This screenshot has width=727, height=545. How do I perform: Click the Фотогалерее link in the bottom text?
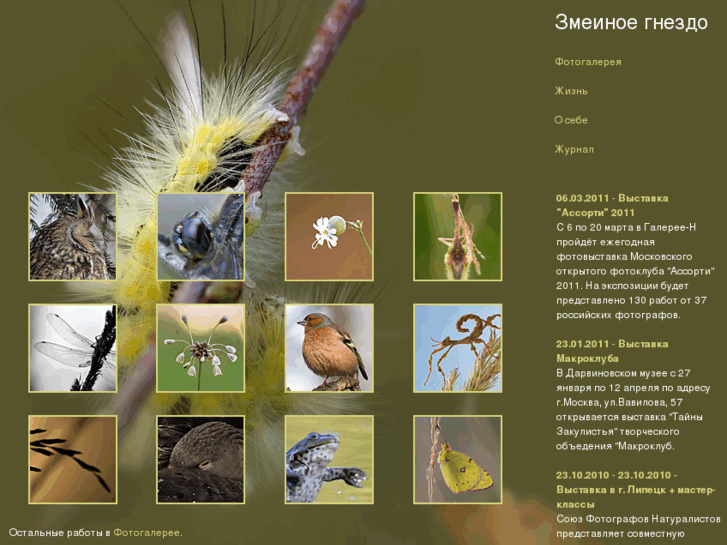coord(147,533)
